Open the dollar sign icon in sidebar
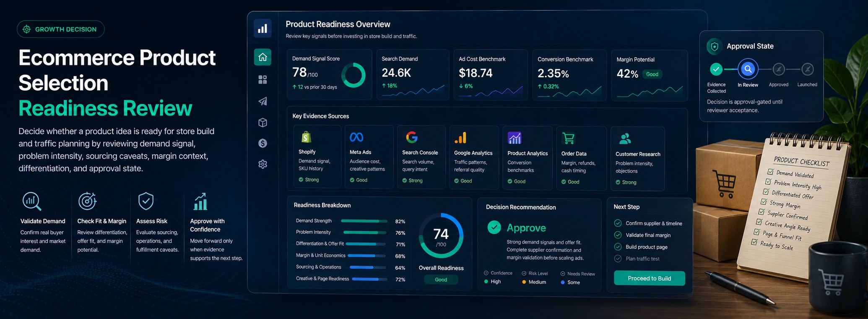 (262, 143)
